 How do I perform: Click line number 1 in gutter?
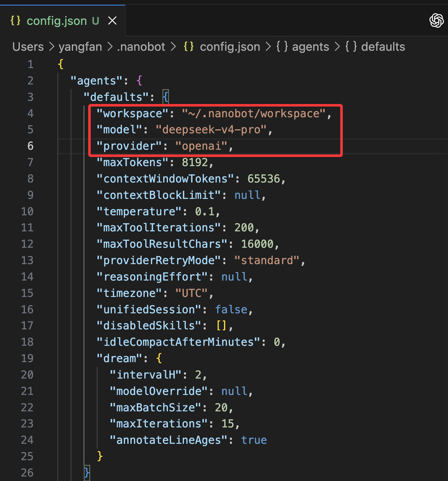pos(30,64)
